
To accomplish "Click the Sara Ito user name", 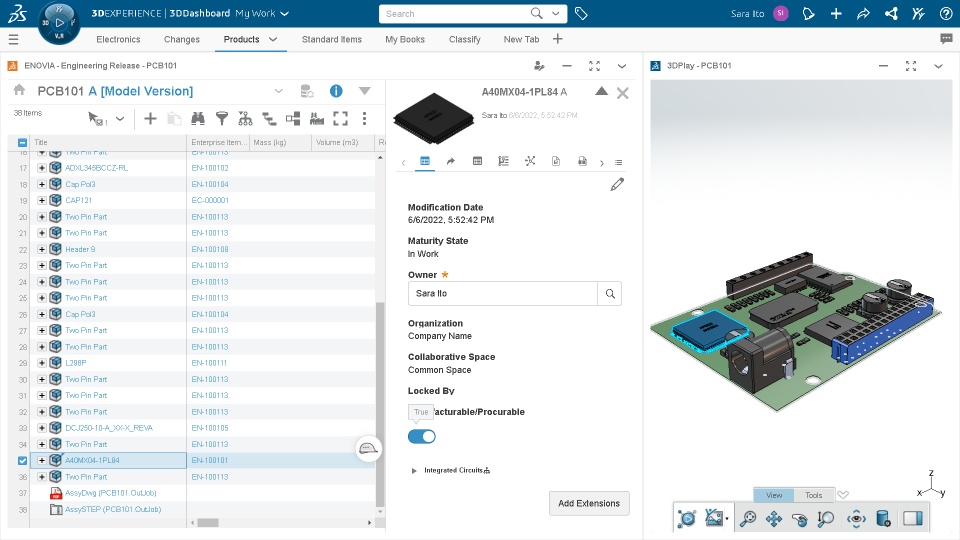I will [748, 13].
